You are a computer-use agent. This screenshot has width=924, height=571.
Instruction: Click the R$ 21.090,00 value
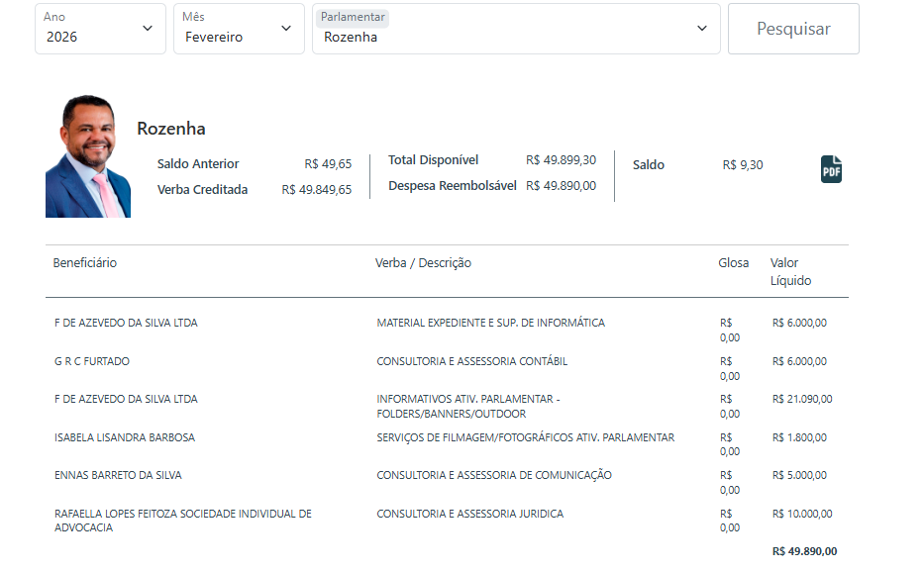pyautogui.click(x=801, y=399)
